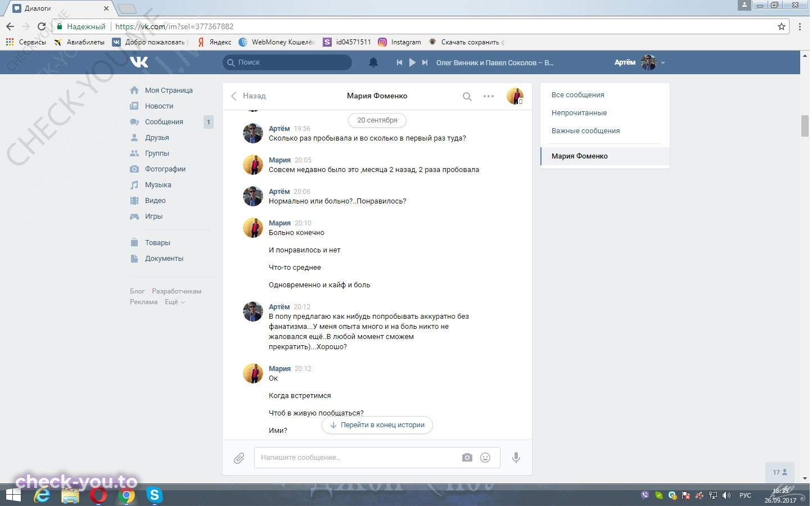Viewport: 812px width, 506px height.
Task: Click the address bar URL
Action: [174, 26]
